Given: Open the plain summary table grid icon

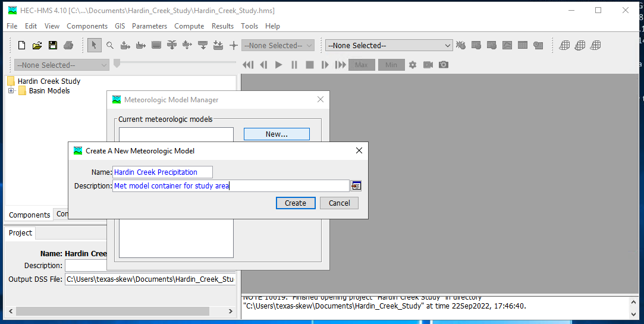Looking at the screenshot, I should [x=523, y=45].
